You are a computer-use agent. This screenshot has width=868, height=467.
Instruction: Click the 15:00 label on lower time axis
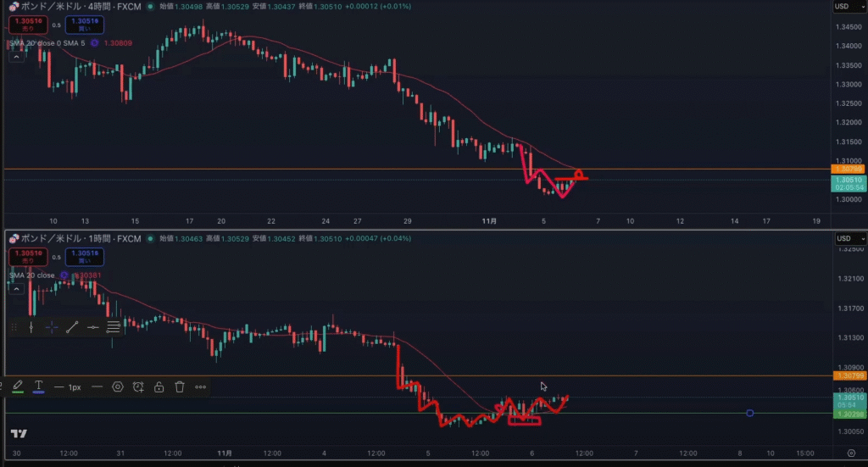(x=805, y=453)
